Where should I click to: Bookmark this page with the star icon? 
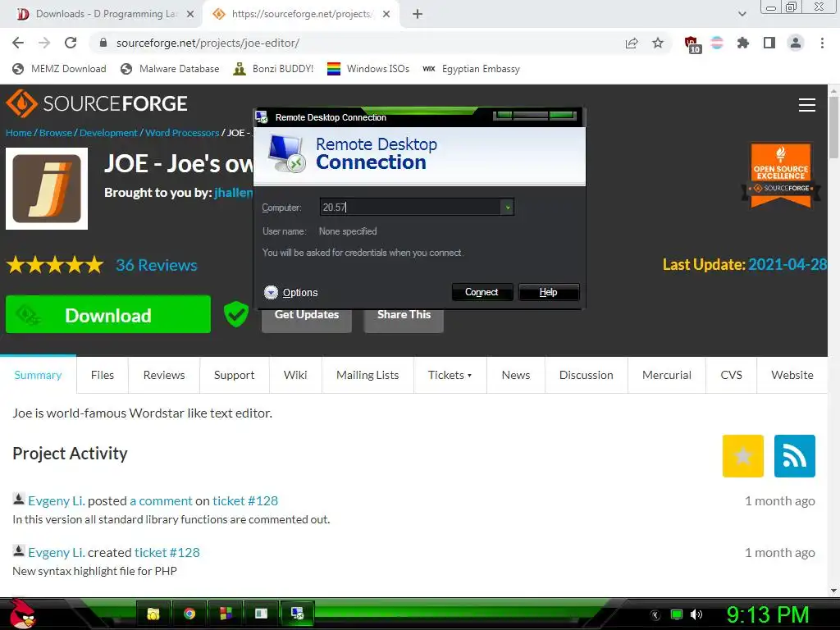[658, 43]
